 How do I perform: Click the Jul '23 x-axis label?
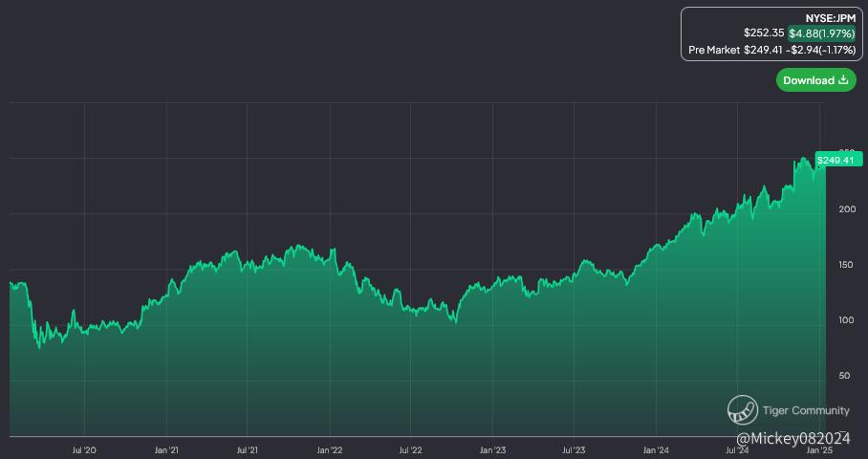pyautogui.click(x=574, y=450)
